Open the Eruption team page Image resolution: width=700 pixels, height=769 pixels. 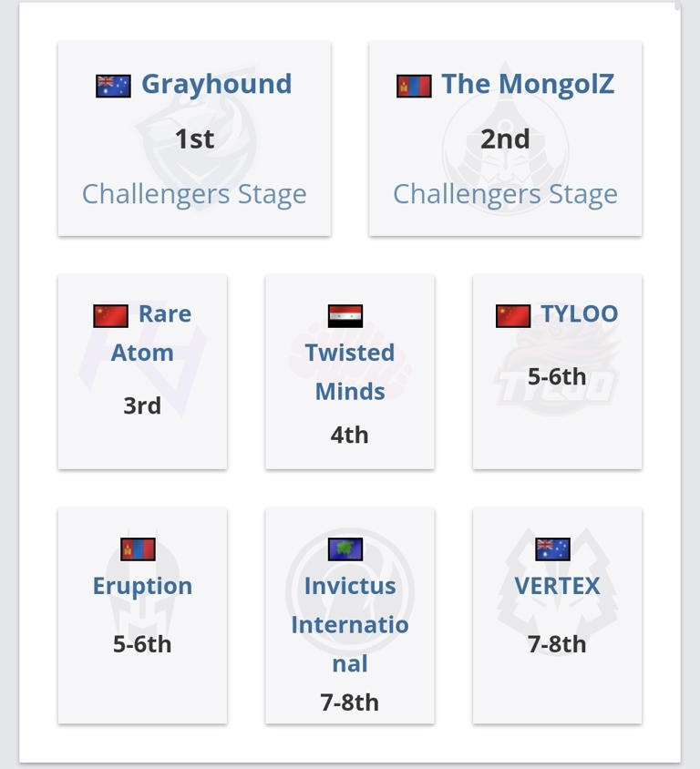pyautogui.click(x=142, y=586)
